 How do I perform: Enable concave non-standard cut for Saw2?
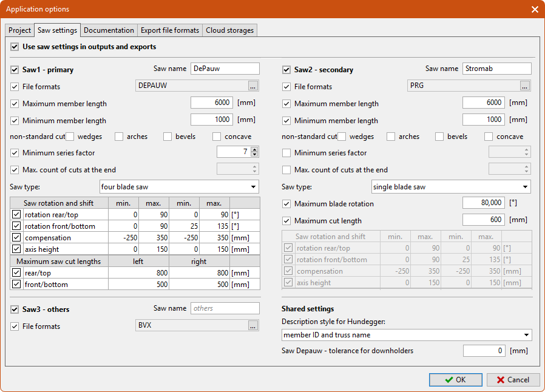click(x=489, y=137)
